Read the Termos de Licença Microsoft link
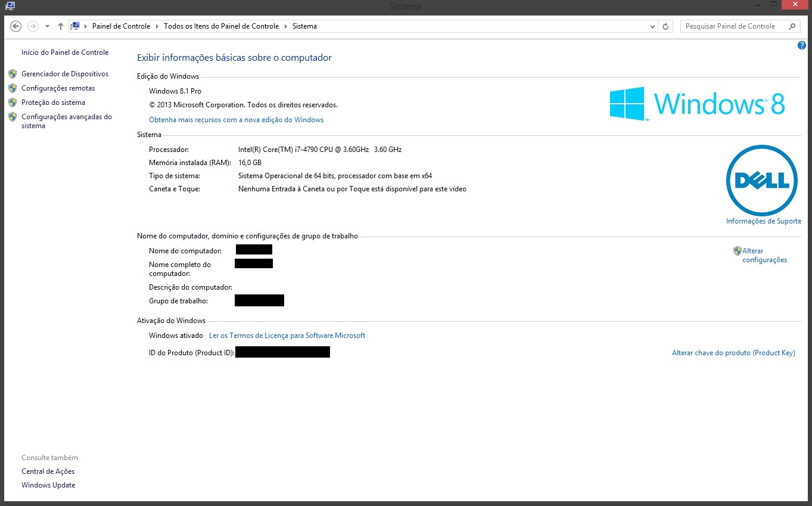 coord(287,336)
